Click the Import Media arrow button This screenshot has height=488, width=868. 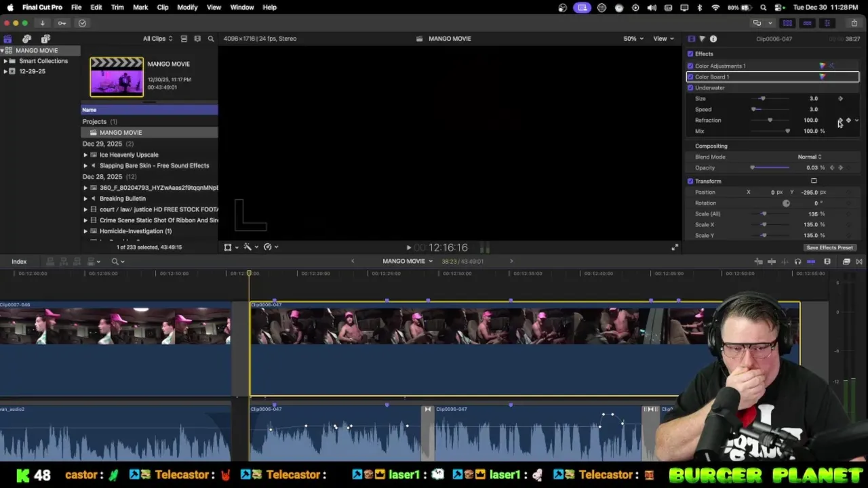42,23
